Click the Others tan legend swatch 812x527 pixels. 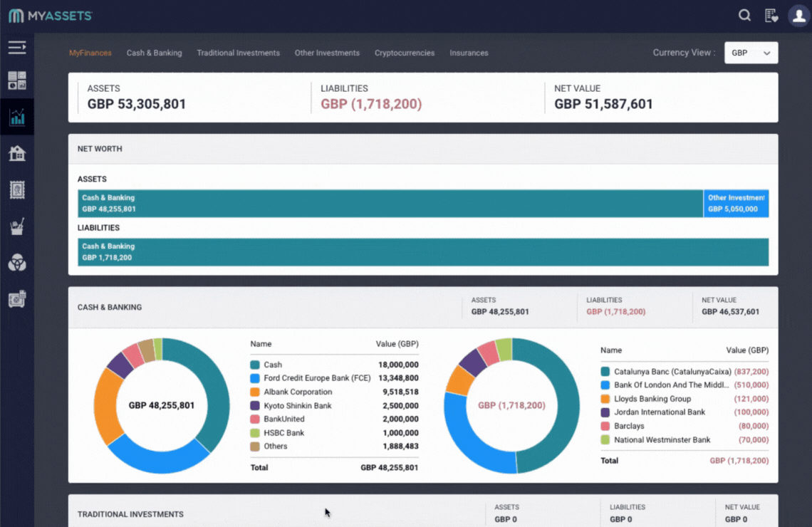coord(255,447)
